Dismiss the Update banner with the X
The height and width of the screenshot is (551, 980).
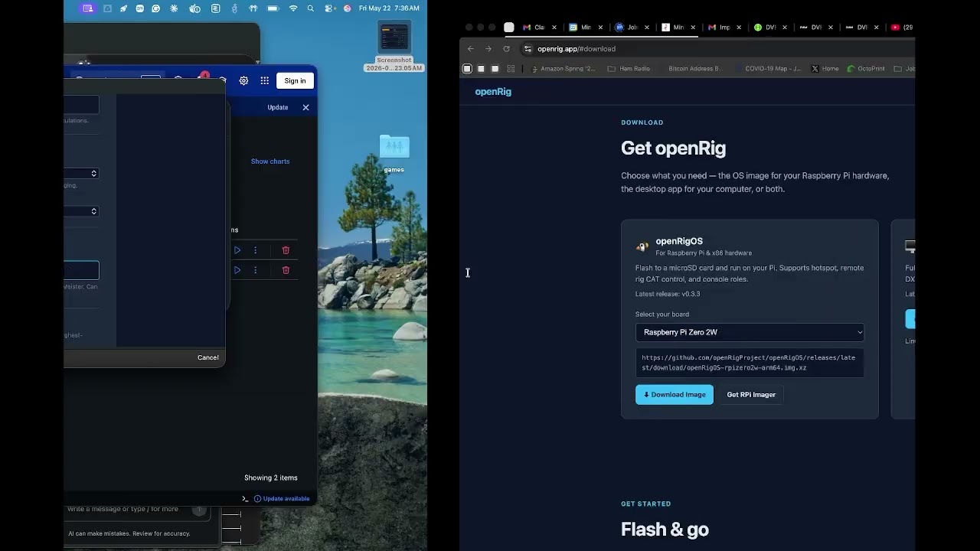click(x=305, y=107)
